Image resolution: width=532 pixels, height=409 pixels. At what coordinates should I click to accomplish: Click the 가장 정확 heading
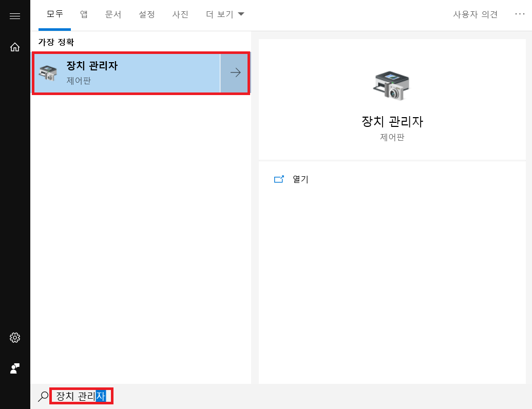coord(56,42)
